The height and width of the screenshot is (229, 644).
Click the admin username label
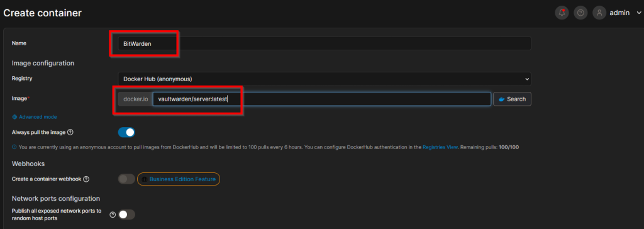(619, 13)
